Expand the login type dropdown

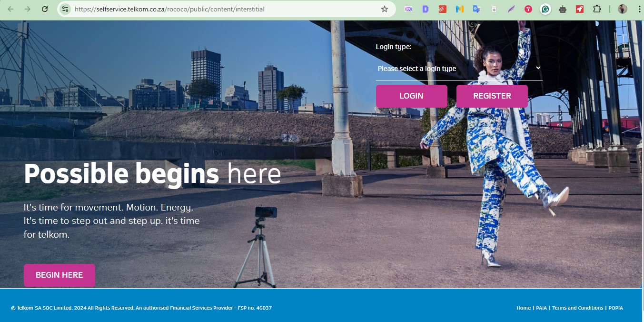[x=459, y=69]
